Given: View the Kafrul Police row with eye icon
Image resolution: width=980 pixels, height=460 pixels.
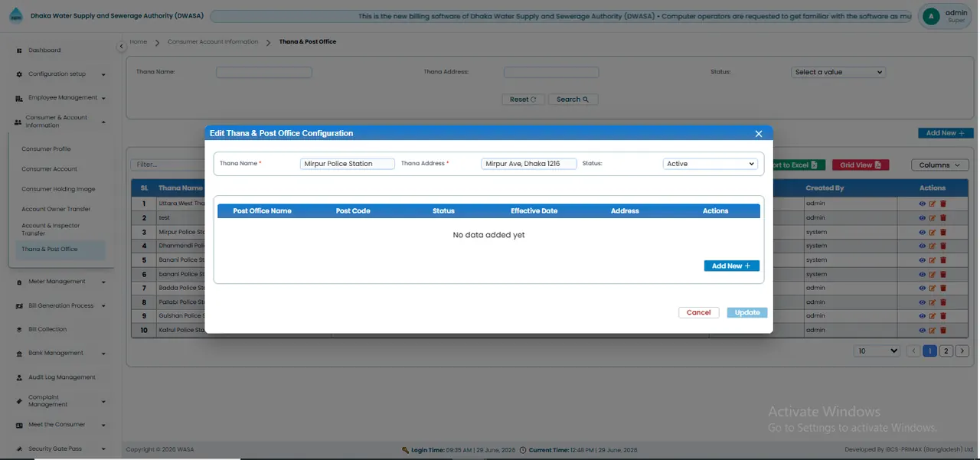Looking at the screenshot, I should tap(922, 330).
